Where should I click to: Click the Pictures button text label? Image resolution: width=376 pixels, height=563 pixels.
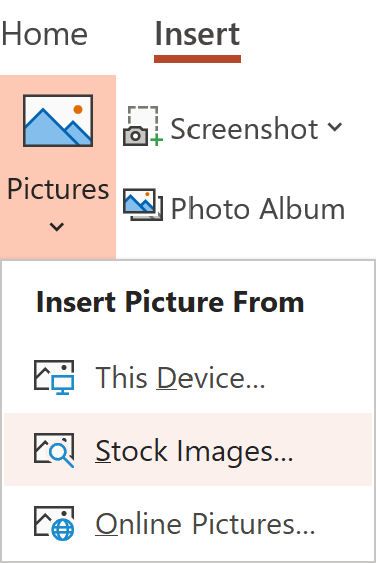58,189
